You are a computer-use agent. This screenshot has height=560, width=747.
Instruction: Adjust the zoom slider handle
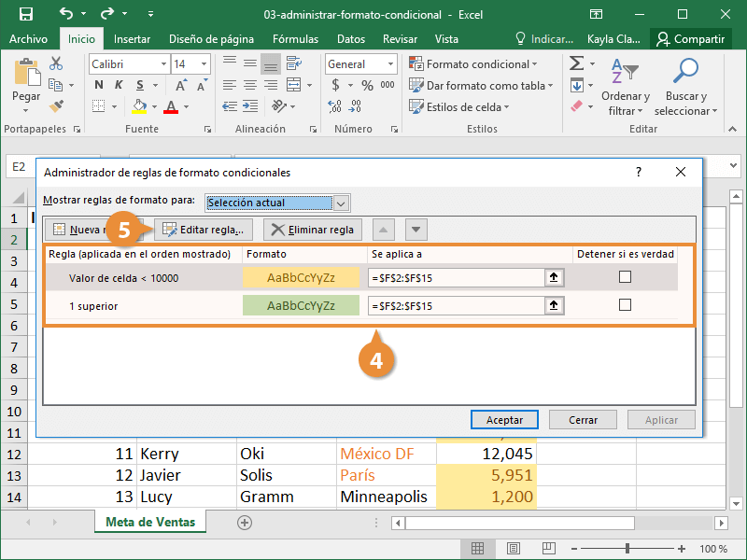tap(627, 549)
